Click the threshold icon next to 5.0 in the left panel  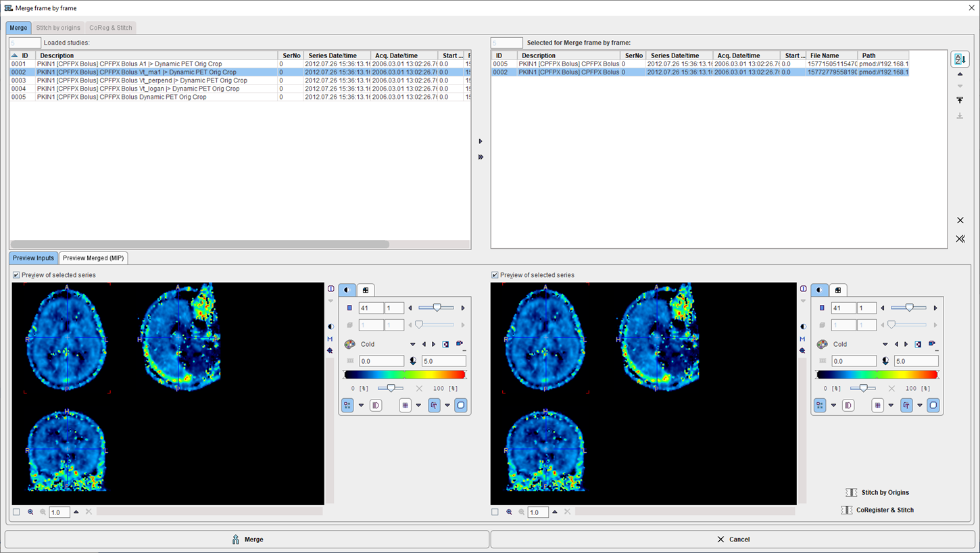[413, 361]
